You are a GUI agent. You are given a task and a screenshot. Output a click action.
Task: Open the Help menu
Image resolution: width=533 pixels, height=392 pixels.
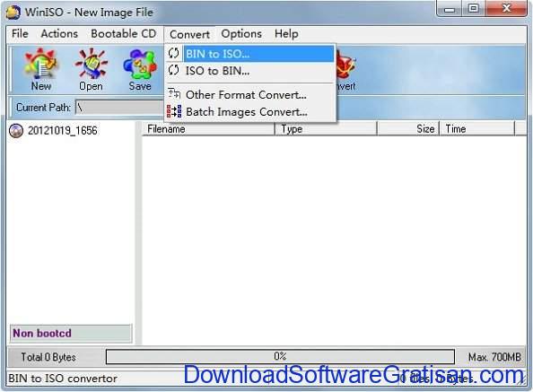pyautogui.click(x=286, y=33)
